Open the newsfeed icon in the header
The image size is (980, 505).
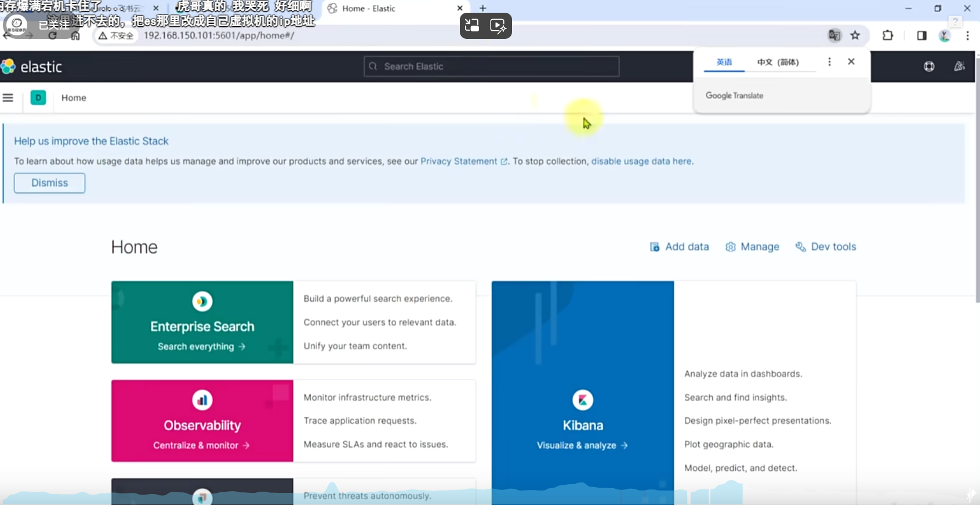coord(959,67)
